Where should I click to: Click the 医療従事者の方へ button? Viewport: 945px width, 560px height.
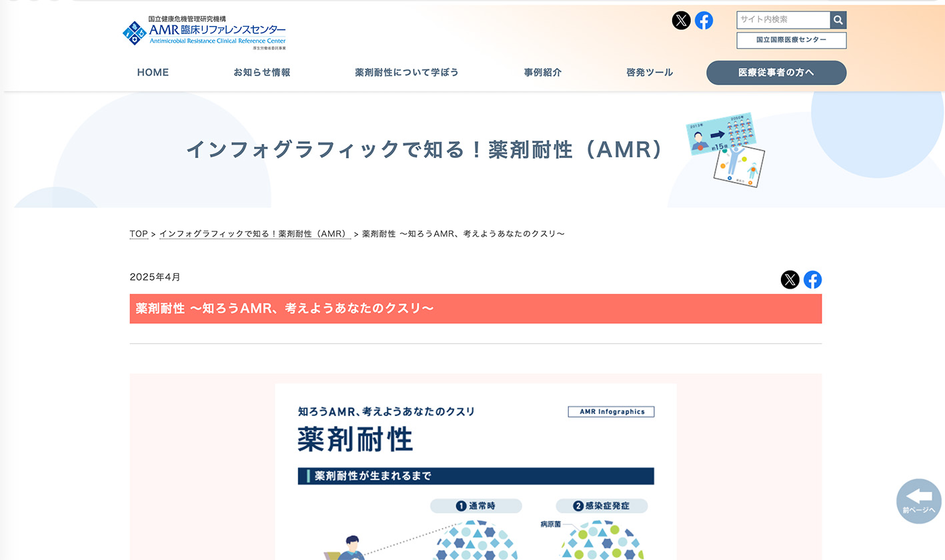point(776,73)
